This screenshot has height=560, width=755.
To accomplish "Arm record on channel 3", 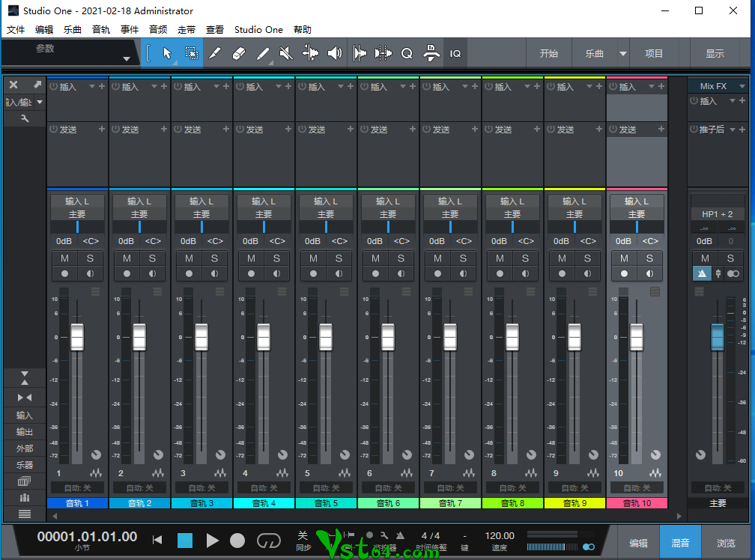I will [189, 273].
